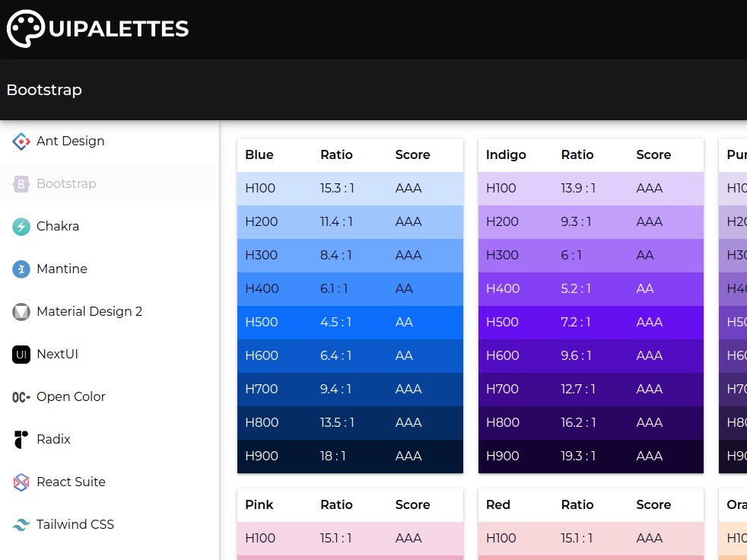Viewport: 747px width, 560px height.
Task: Select the Indigo H700 swatch row
Action: [x=591, y=390]
